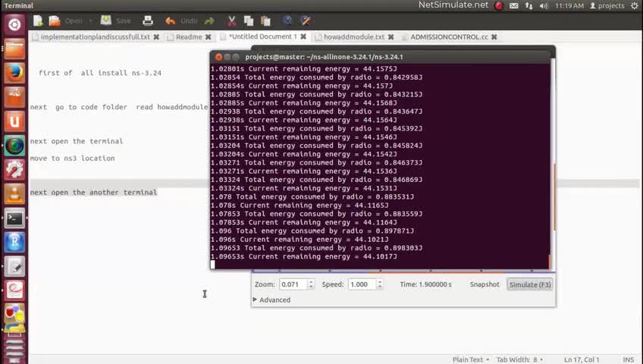Open Ubuntu Dash home launcher
The width and height of the screenshot is (643, 364).
[x=14, y=24]
